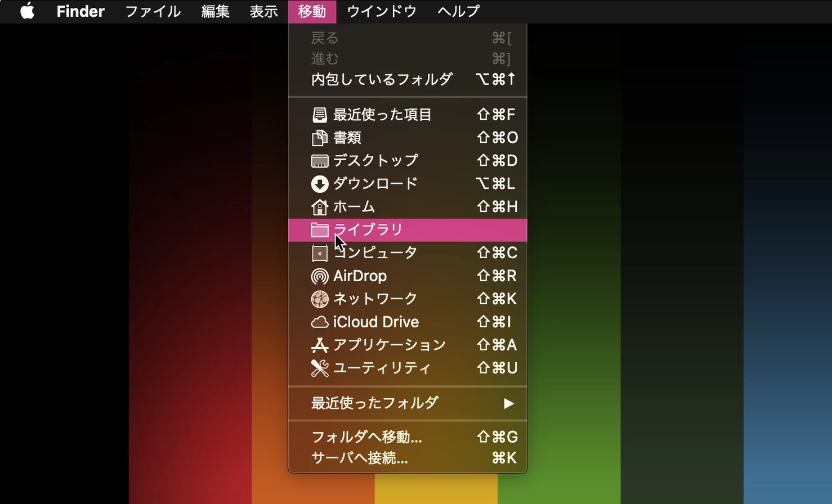This screenshot has height=504, width=832.
Task: Click the ⇧⌘F shortcut label
Action: coord(496,115)
